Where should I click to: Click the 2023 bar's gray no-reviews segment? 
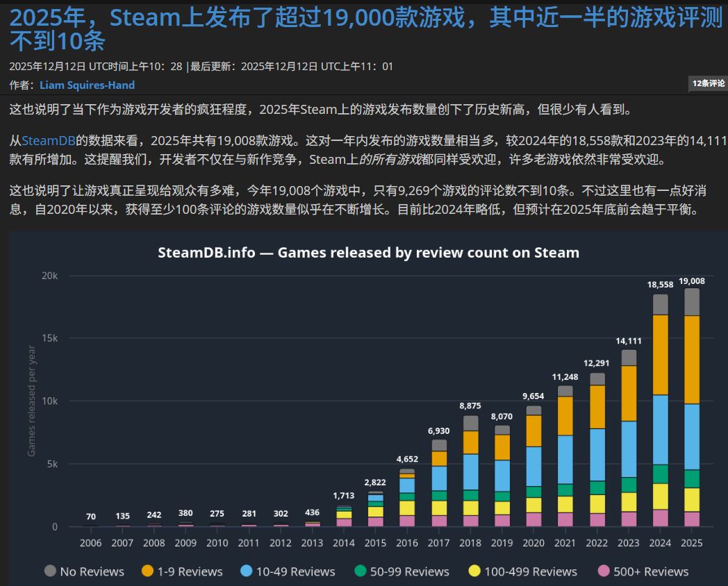[629, 358]
